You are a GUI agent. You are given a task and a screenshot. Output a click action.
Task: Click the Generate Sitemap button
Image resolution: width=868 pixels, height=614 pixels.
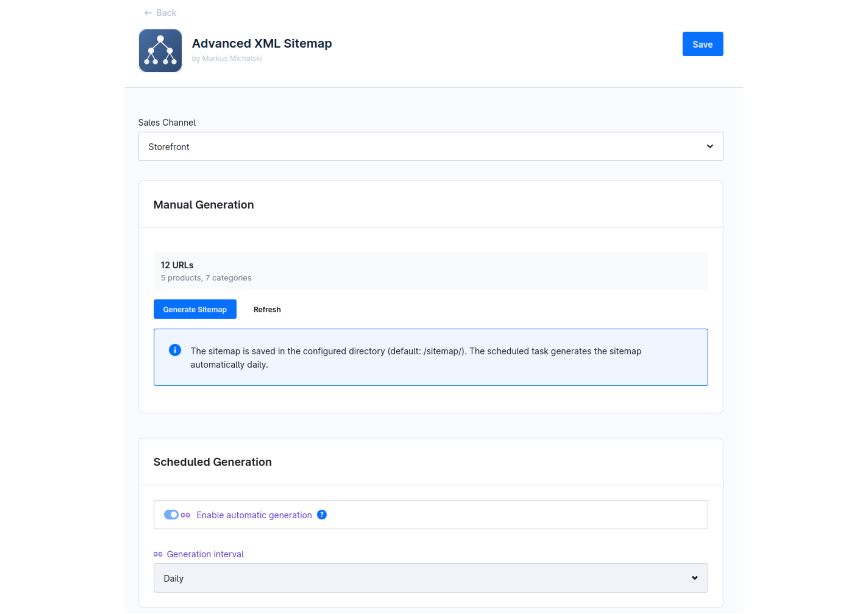pyautogui.click(x=195, y=309)
